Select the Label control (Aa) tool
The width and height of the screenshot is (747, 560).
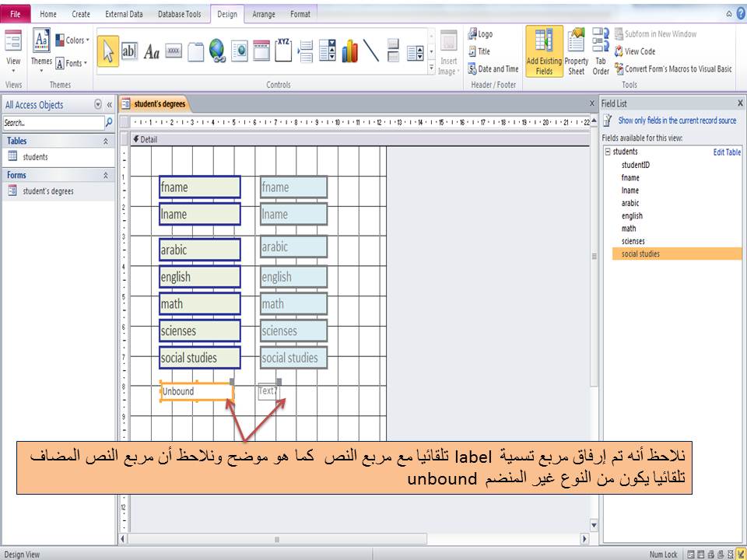point(152,51)
